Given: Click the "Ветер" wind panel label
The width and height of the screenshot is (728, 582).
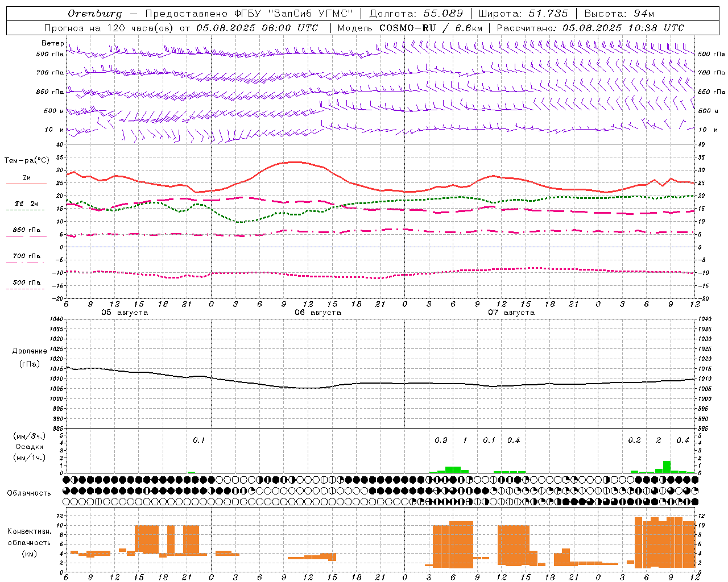Looking at the screenshot, I should [52, 43].
